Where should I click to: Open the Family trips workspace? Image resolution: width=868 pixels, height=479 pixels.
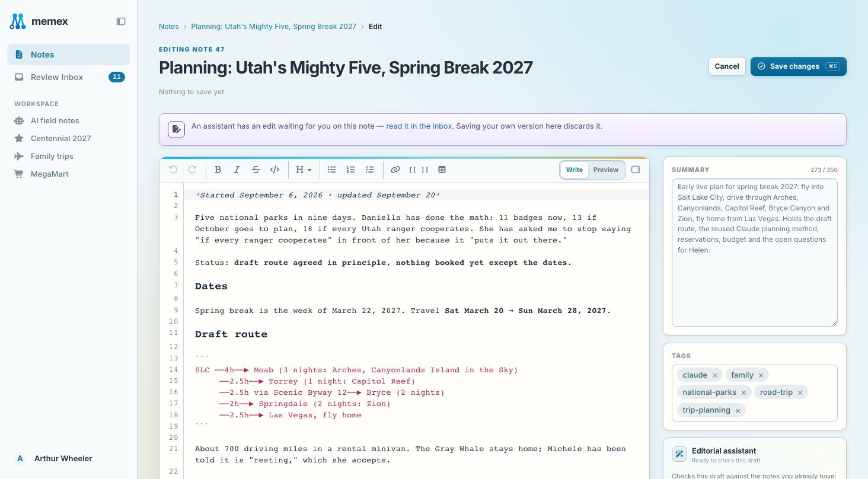(68, 156)
